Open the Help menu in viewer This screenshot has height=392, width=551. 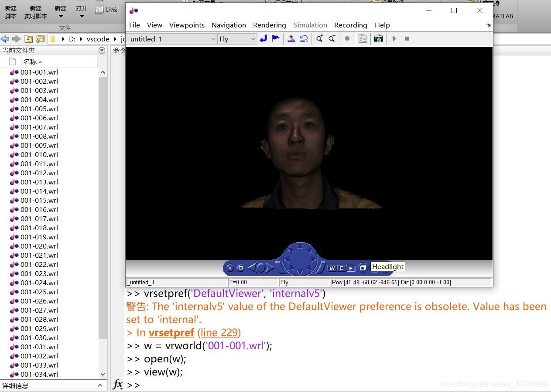coord(382,25)
